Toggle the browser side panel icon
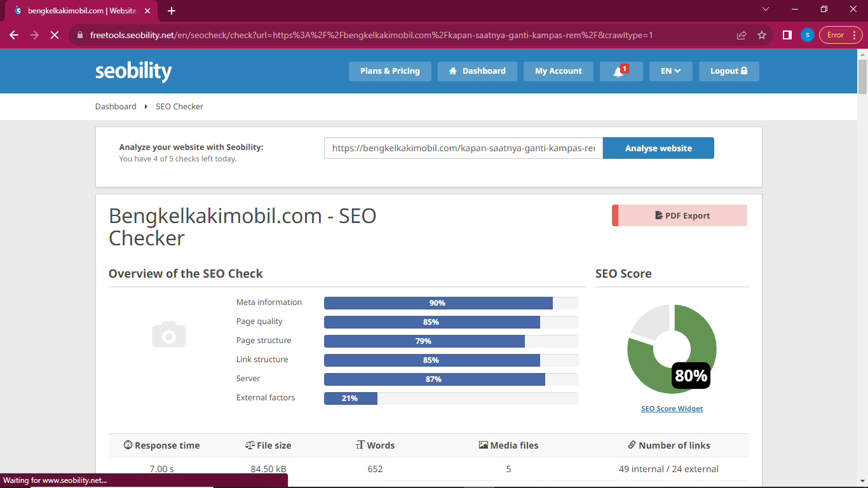The width and height of the screenshot is (868, 488). pyautogui.click(x=787, y=35)
